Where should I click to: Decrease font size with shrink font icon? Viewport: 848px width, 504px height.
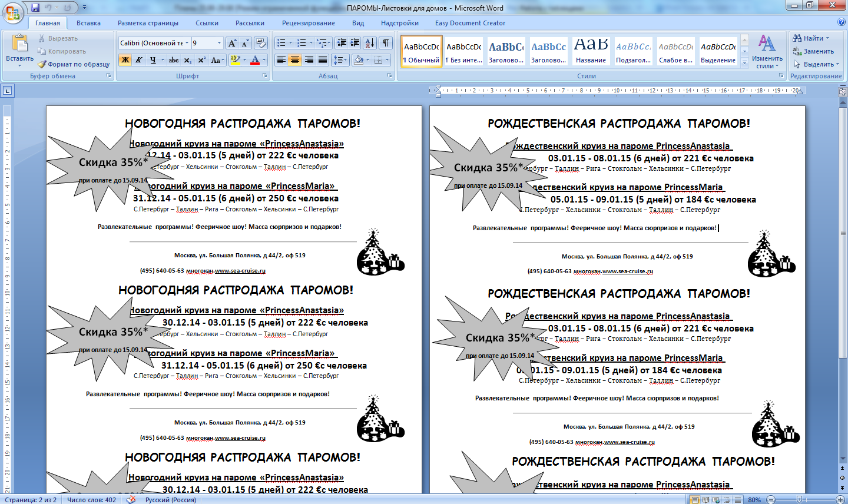(245, 43)
